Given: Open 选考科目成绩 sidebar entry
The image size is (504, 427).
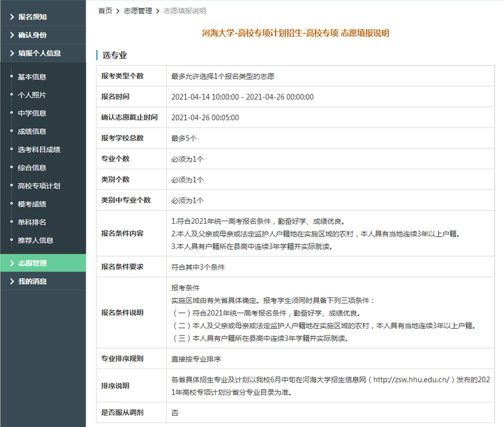Looking at the screenshot, I should [39, 149].
